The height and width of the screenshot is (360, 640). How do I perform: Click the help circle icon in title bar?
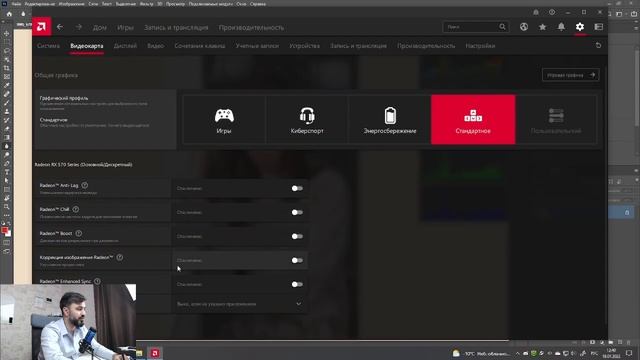click(x=552, y=12)
